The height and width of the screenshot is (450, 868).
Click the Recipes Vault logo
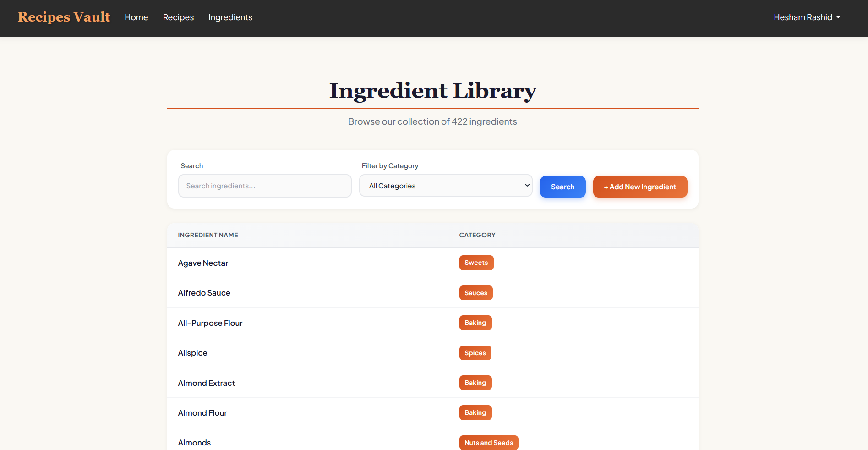click(x=64, y=17)
